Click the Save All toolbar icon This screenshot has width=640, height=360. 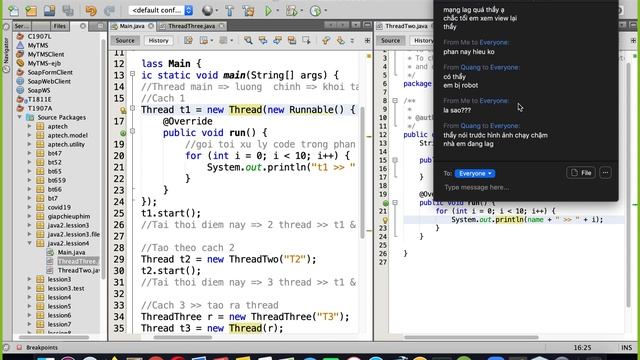pos(68,11)
